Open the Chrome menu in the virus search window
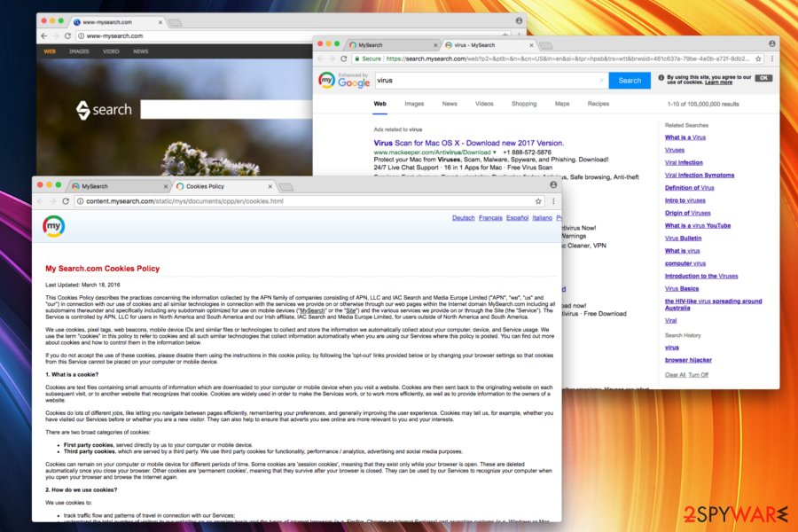Viewport: 798px width, 532px height. tap(772, 59)
